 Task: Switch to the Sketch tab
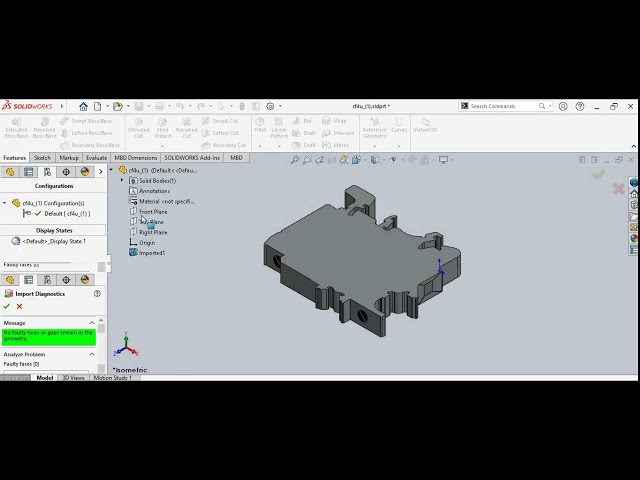[x=42, y=158]
